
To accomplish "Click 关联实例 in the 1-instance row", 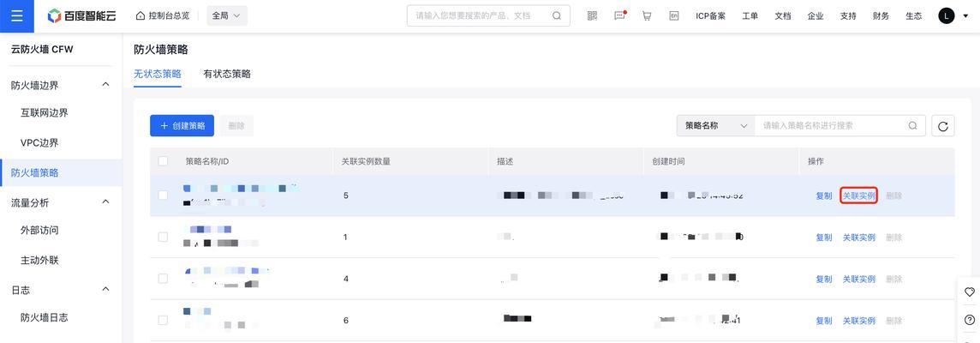I will 858,238.
